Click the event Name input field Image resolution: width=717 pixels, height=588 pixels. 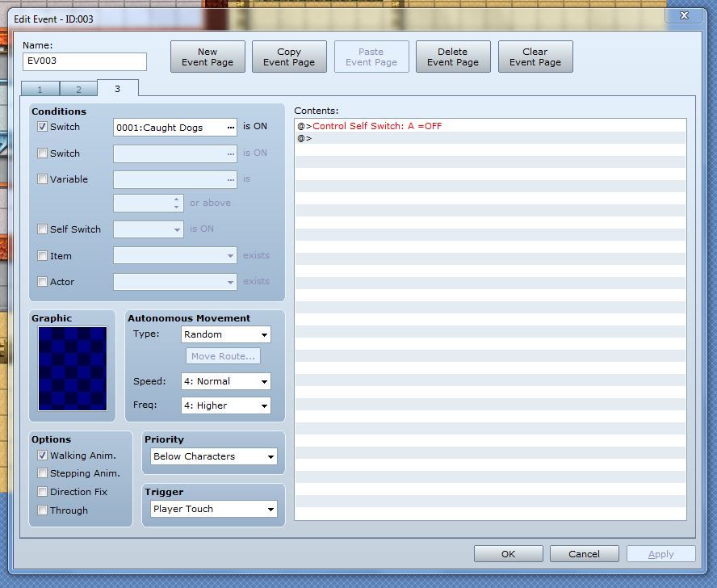[85, 61]
